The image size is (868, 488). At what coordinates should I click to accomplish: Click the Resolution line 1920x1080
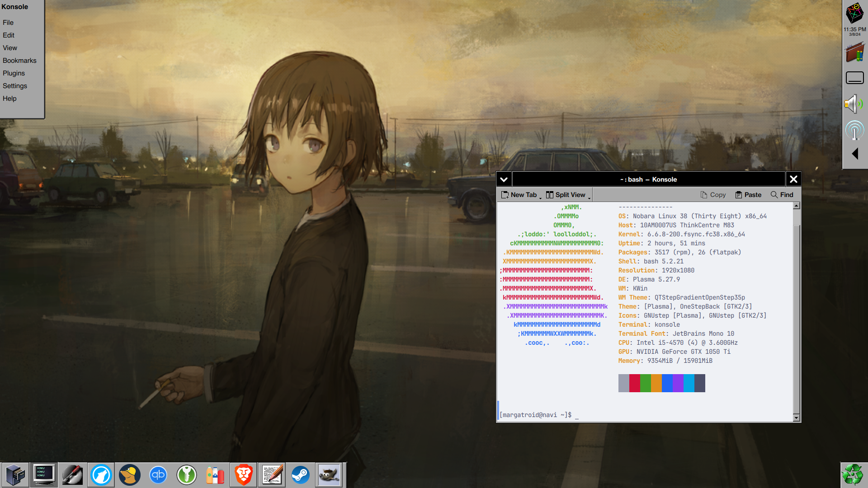[656, 270]
